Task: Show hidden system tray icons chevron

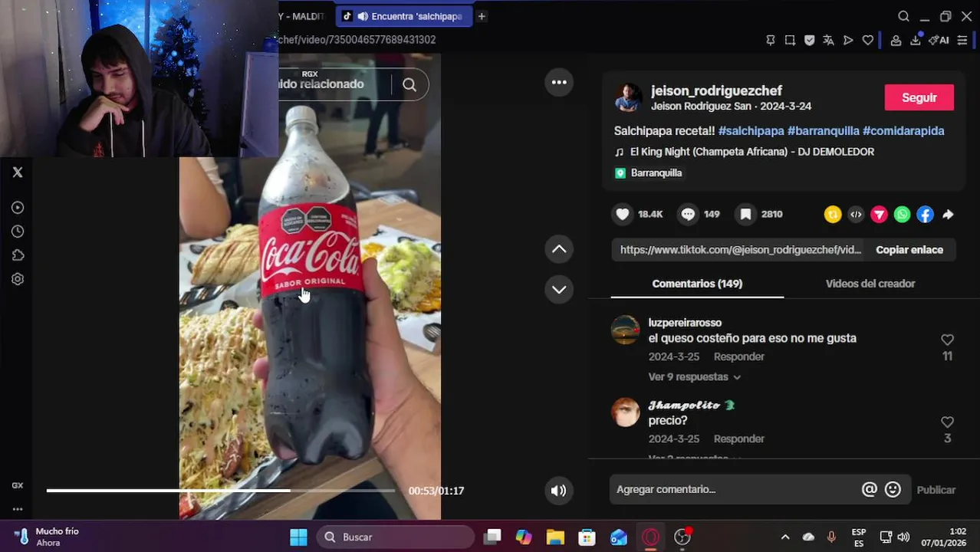Action: (x=784, y=537)
